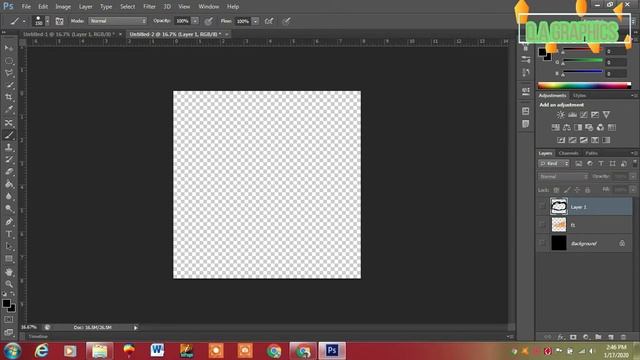Toggle visibility of layer below Layer 1
This screenshot has width=640, height=360.
[542, 224]
